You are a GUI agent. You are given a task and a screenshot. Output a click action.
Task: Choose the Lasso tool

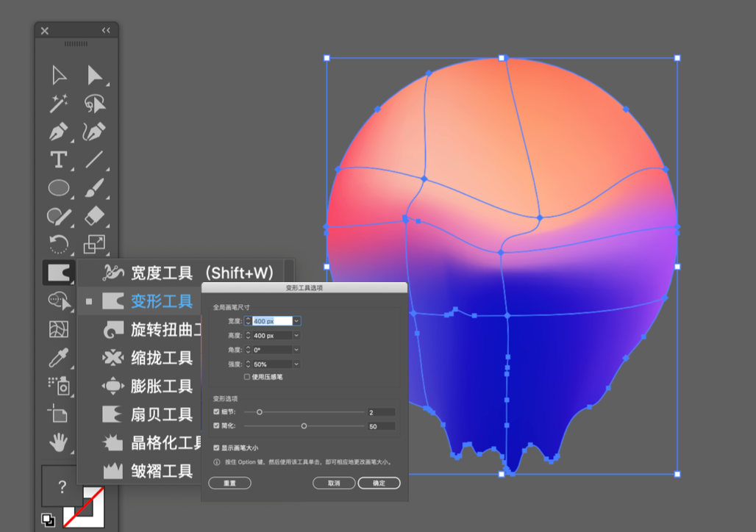point(94,103)
